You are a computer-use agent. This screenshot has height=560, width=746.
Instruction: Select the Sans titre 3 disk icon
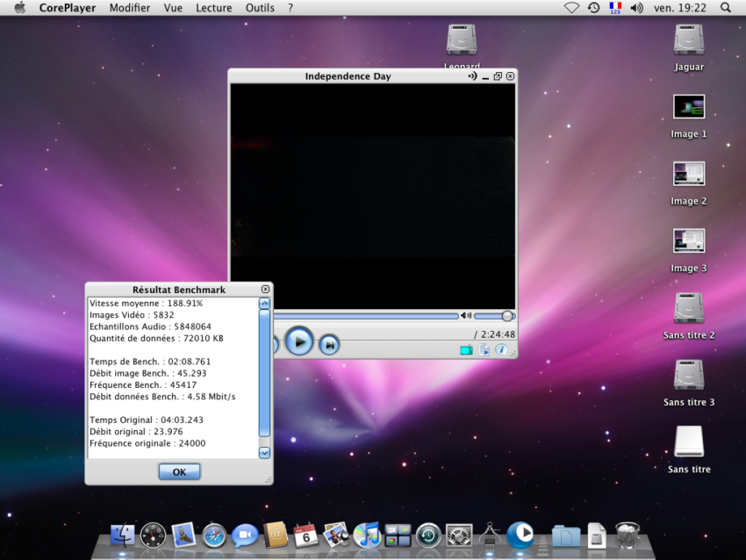689,376
